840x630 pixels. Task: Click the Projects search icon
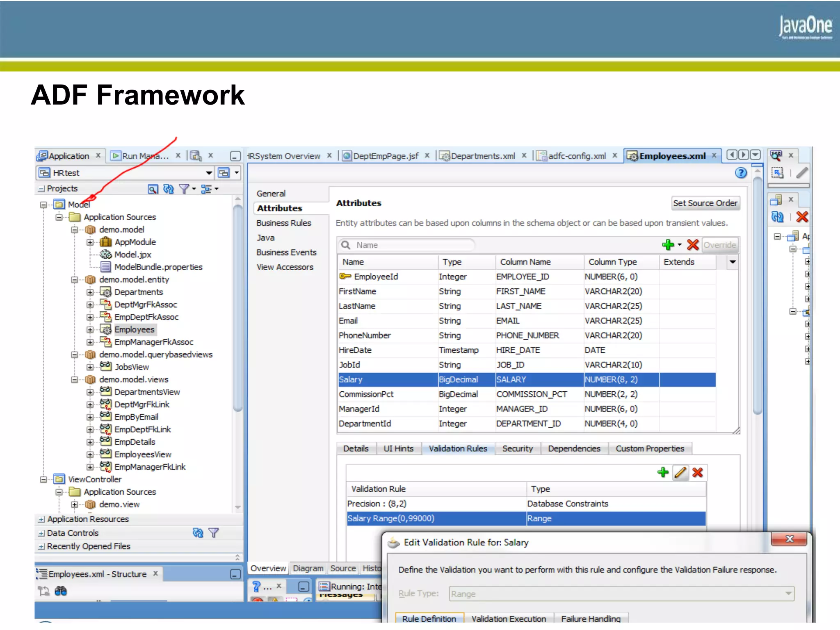[x=153, y=189]
